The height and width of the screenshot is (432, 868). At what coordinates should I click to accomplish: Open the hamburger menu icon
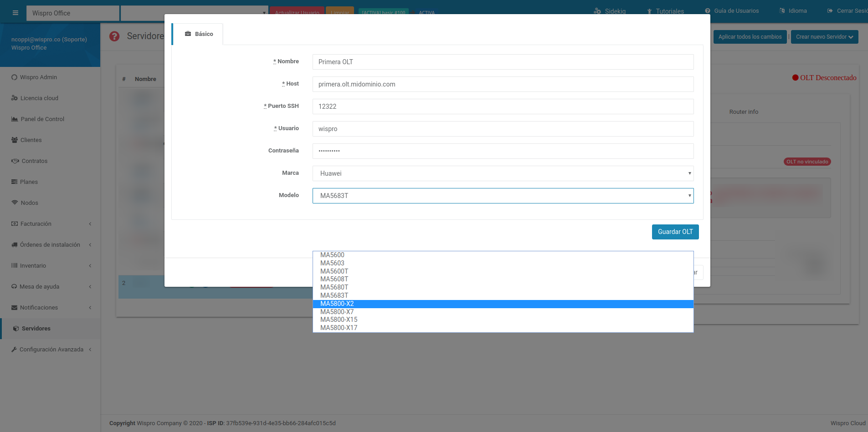pos(15,13)
